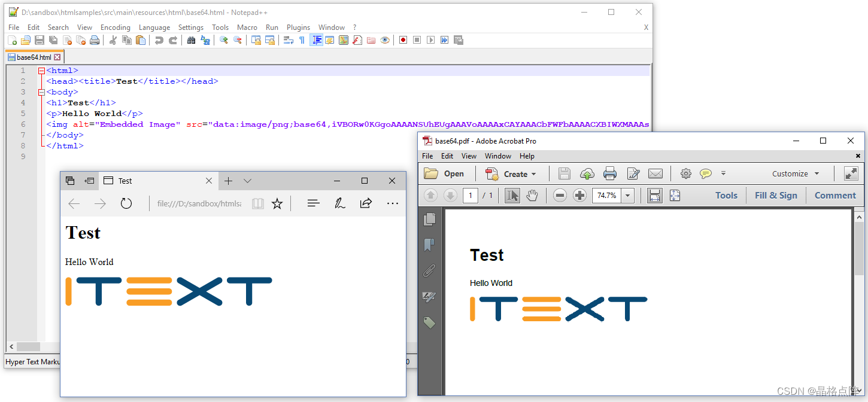Toggle fit width scrolling mode in Acrobat
Screen dimensions: 868x402
click(x=655, y=196)
